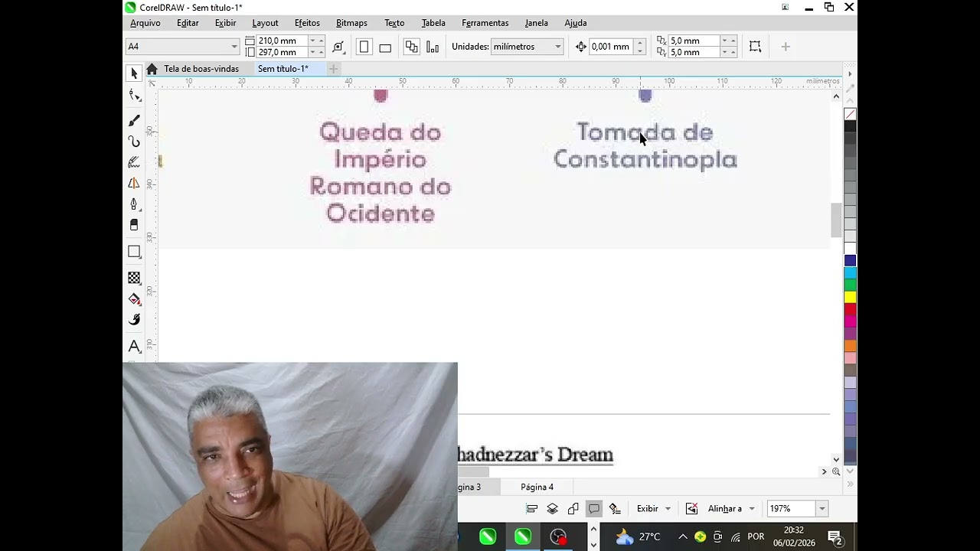The width and height of the screenshot is (980, 551).
Task: Click the page height 297,0 mm field
Action: (283, 52)
